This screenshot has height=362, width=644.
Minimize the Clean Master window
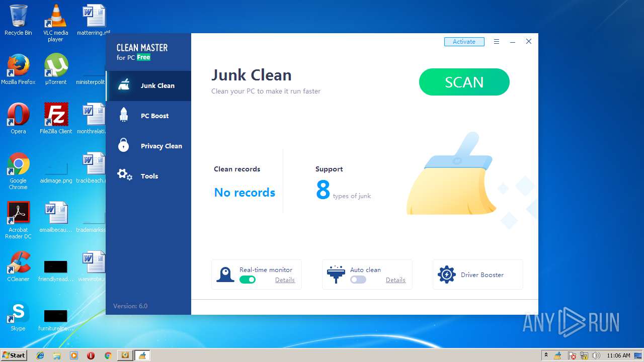pos(512,42)
